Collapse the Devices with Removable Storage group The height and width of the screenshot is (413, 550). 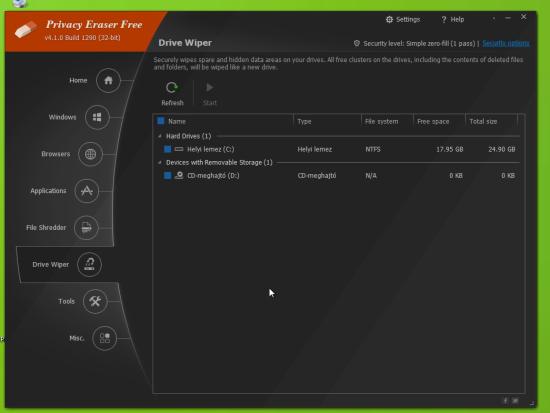click(x=160, y=162)
